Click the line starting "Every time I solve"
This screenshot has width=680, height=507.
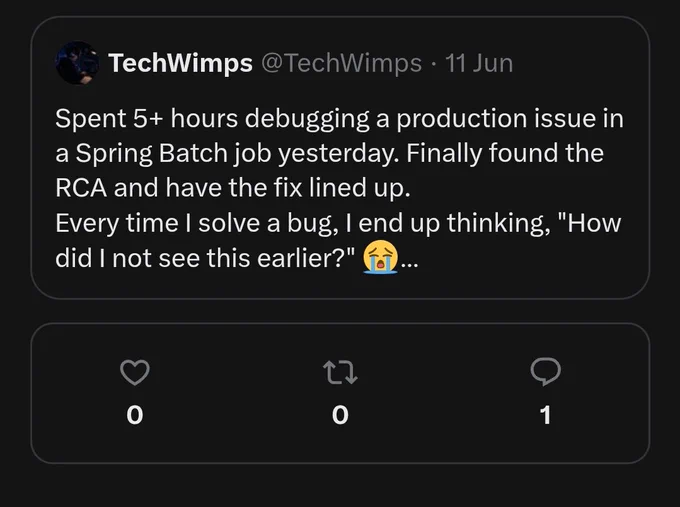(x=338, y=223)
